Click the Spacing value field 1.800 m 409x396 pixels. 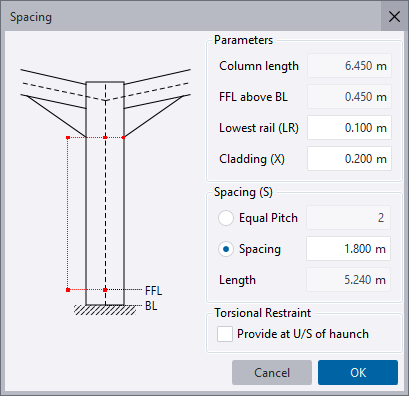[x=348, y=249]
